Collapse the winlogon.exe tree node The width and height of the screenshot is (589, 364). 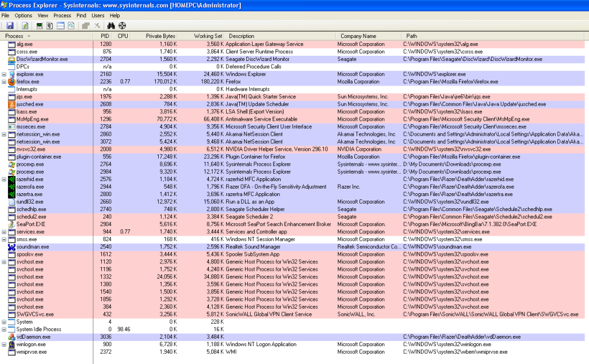4,344
